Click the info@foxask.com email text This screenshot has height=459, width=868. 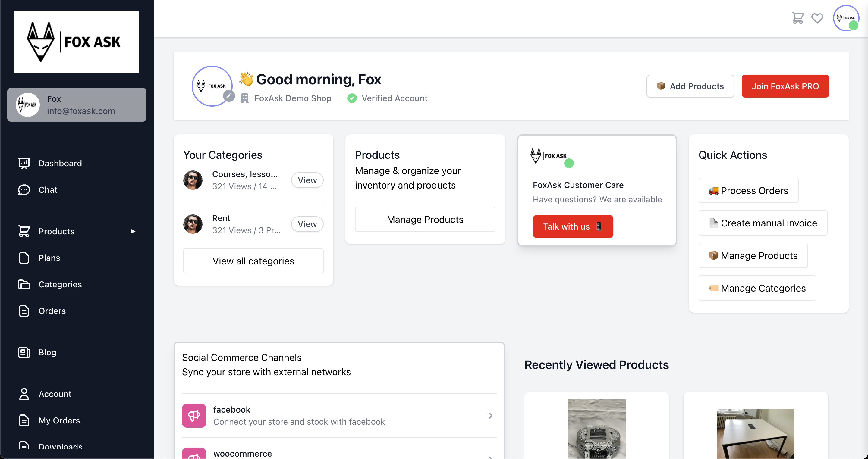pos(81,111)
